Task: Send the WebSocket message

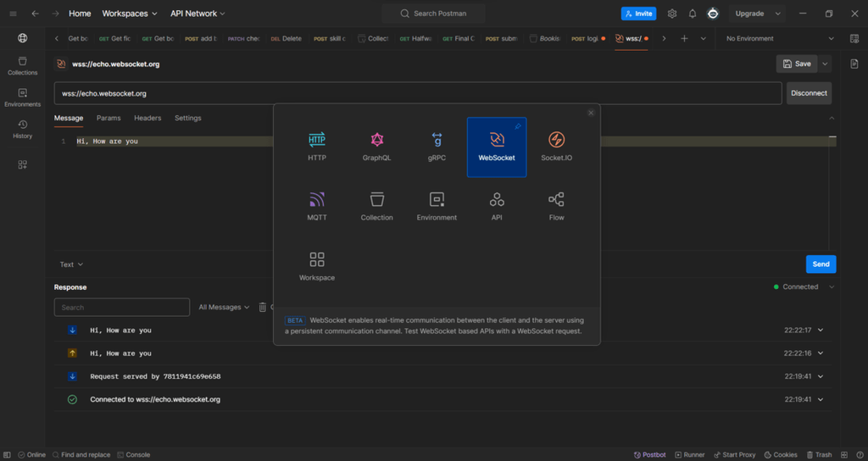Action: pos(821,264)
